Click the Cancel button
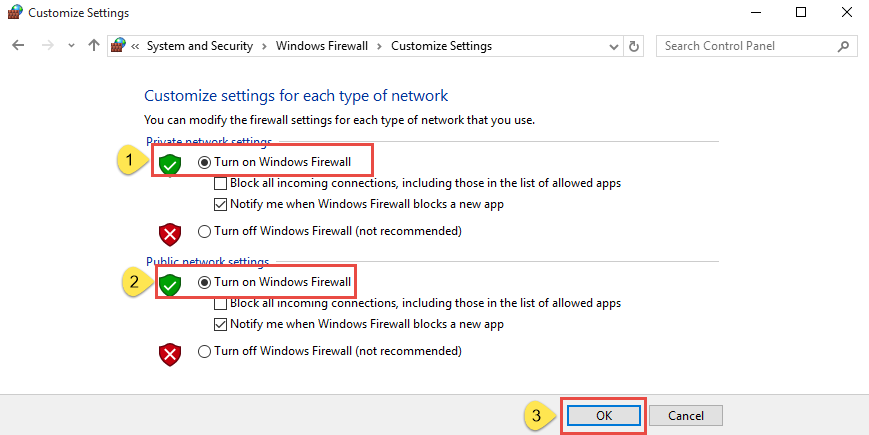This screenshot has height=435, width=869. (686, 416)
